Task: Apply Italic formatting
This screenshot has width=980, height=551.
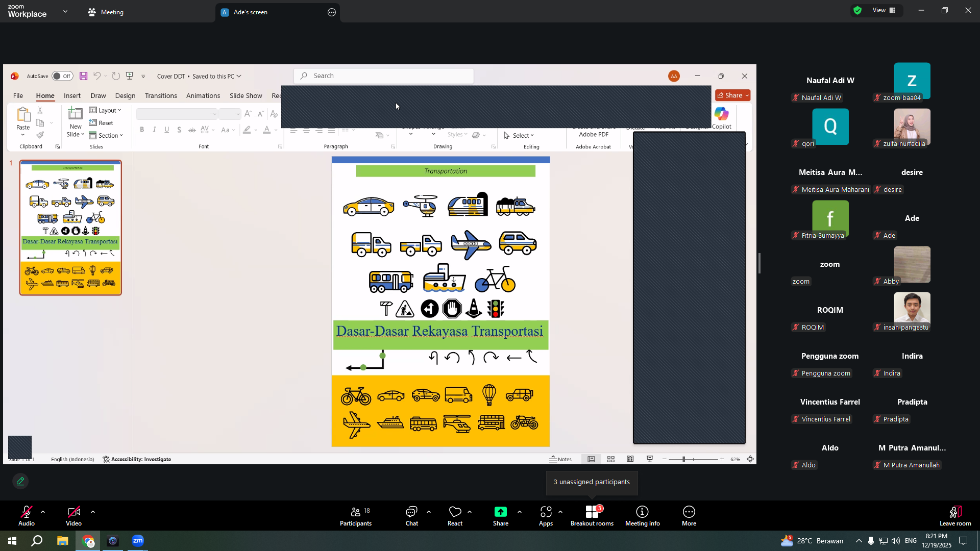Action: pyautogui.click(x=154, y=130)
